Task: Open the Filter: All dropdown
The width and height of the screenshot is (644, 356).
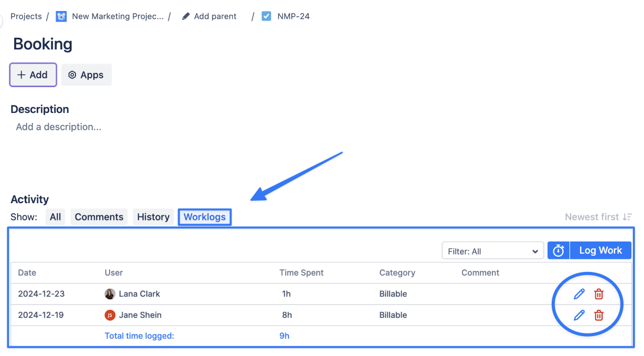Action: [x=492, y=251]
